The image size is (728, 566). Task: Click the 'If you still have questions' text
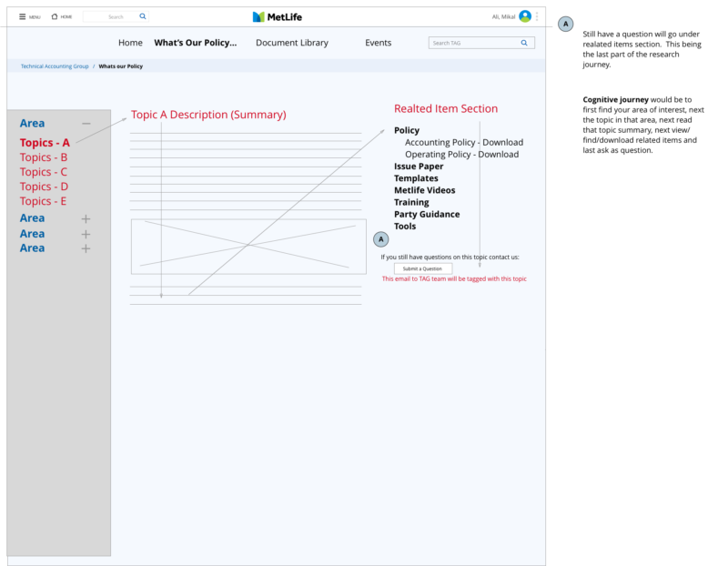(450, 257)
